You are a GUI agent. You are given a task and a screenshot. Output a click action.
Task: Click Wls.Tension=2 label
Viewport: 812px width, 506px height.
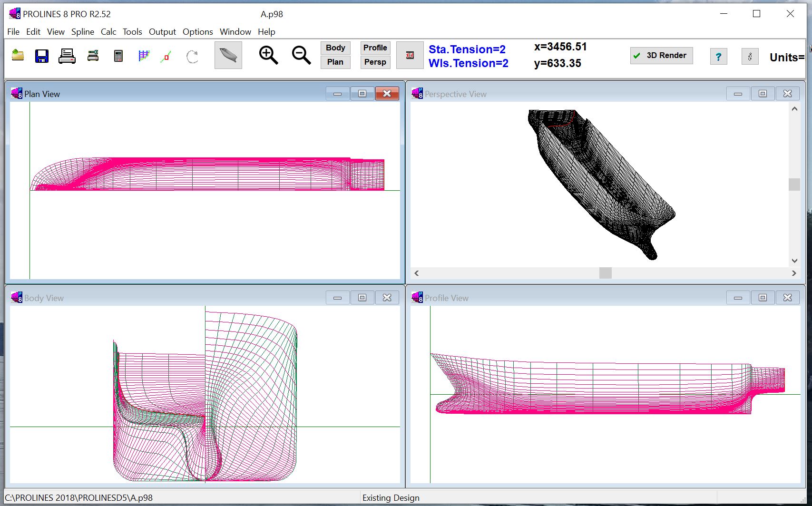coord(469,63)
